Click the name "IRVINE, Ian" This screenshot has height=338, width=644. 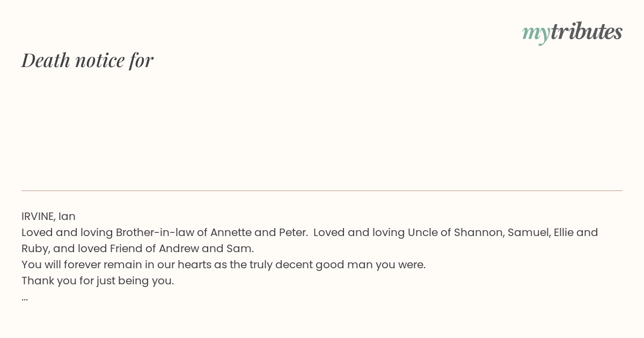pyautogui.click(x=48, y=216)
